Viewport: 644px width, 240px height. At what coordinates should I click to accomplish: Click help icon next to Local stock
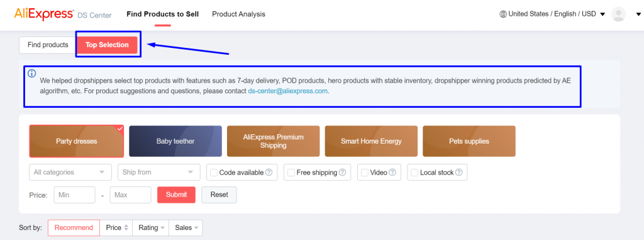[x=458, y=173]
